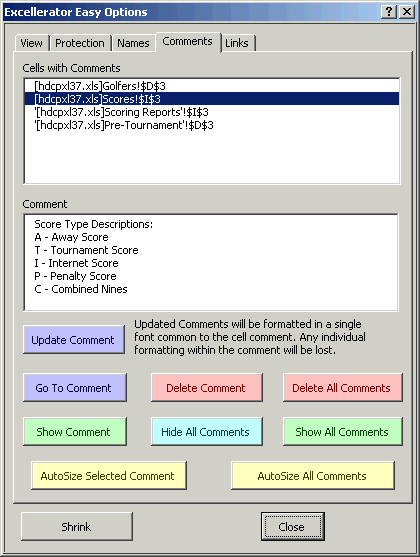The width and height of the screenshot is (420, 557).
Task: Click inside the Comment text box
Action: pyautogui.click(x=211, y=262)
